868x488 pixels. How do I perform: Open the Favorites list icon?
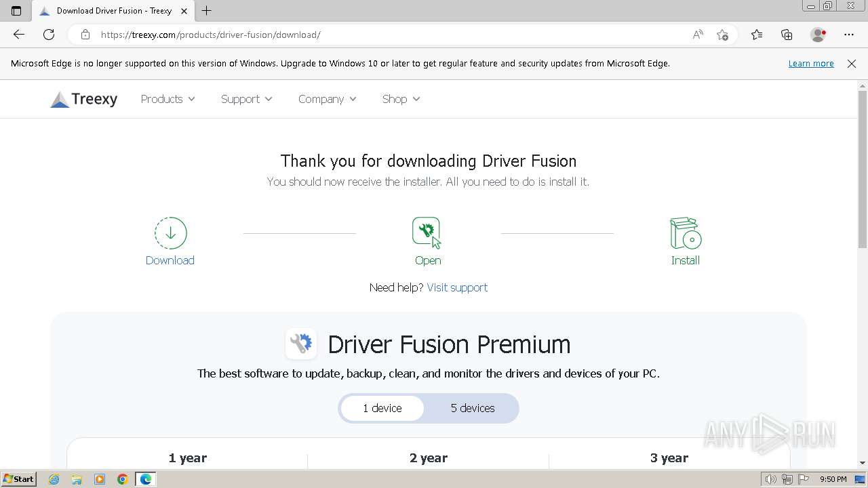(757, 35)
